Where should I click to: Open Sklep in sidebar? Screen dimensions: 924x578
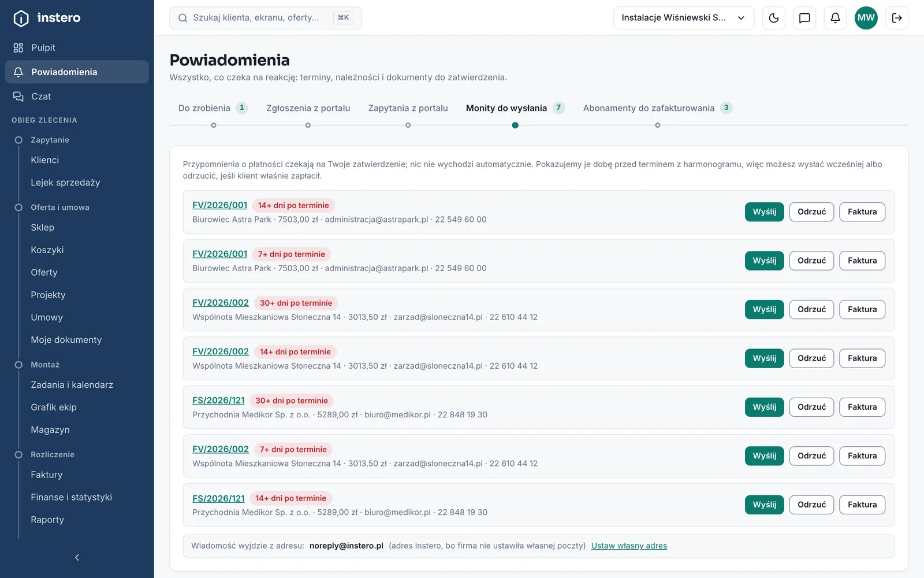(x=42, y=228)
